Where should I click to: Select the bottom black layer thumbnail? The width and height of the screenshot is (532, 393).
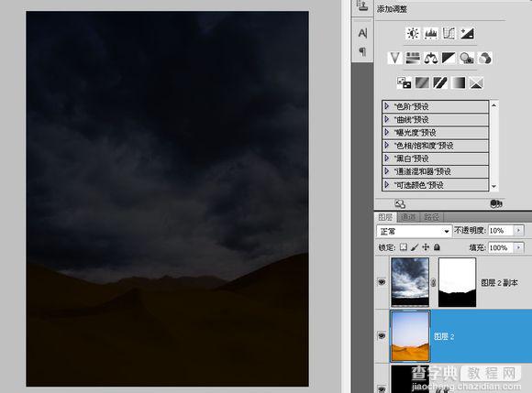click(410, 378)
